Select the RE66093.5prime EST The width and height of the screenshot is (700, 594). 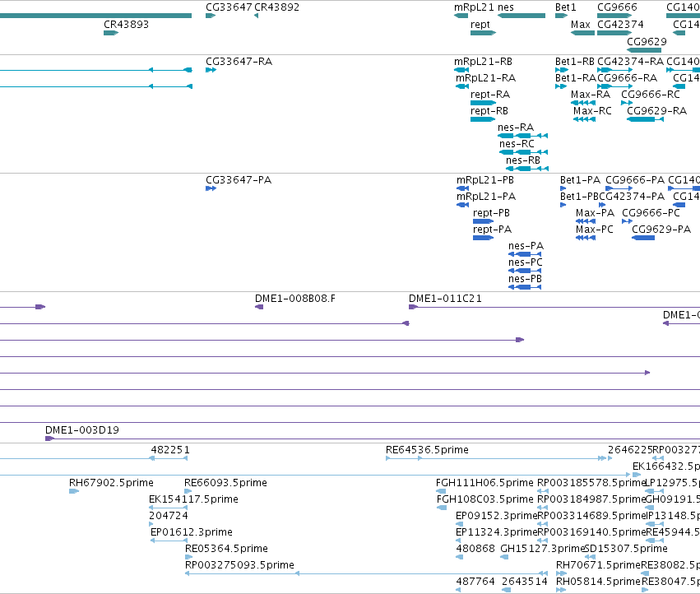[226, 482]
